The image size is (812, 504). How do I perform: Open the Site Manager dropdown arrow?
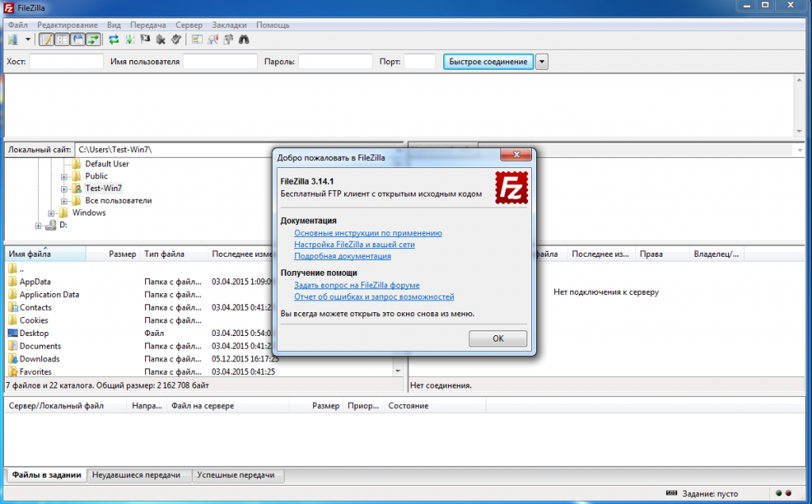(x=28, y=40)
